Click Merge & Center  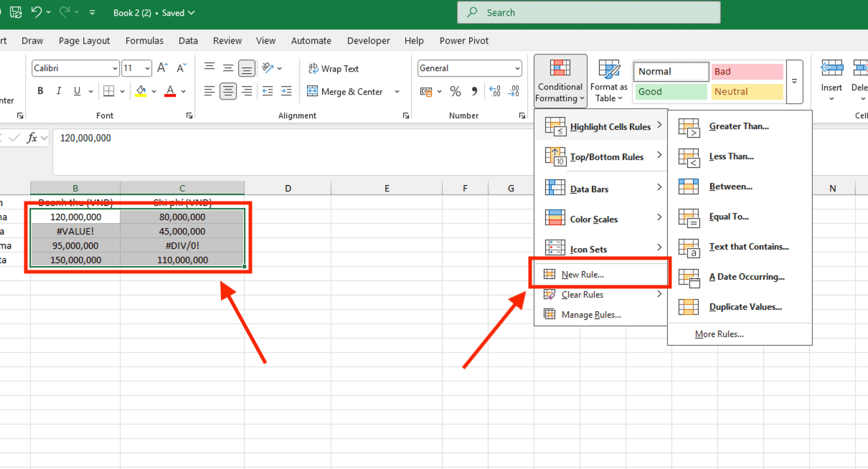point(346,92)
